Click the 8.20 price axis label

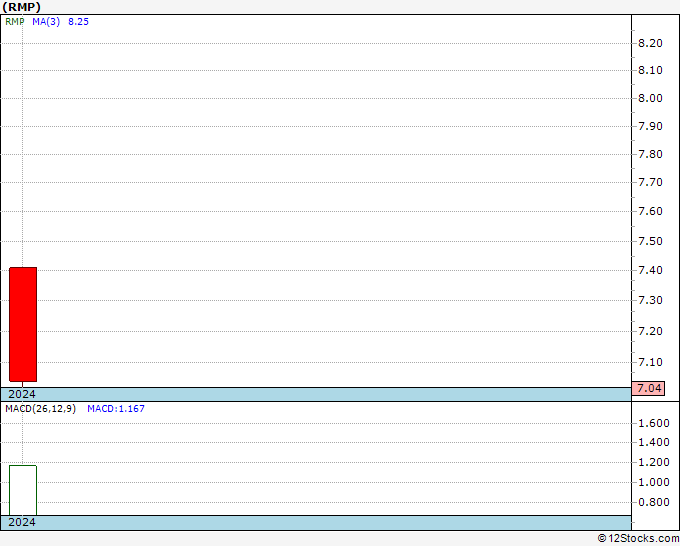tap(650, 43)
